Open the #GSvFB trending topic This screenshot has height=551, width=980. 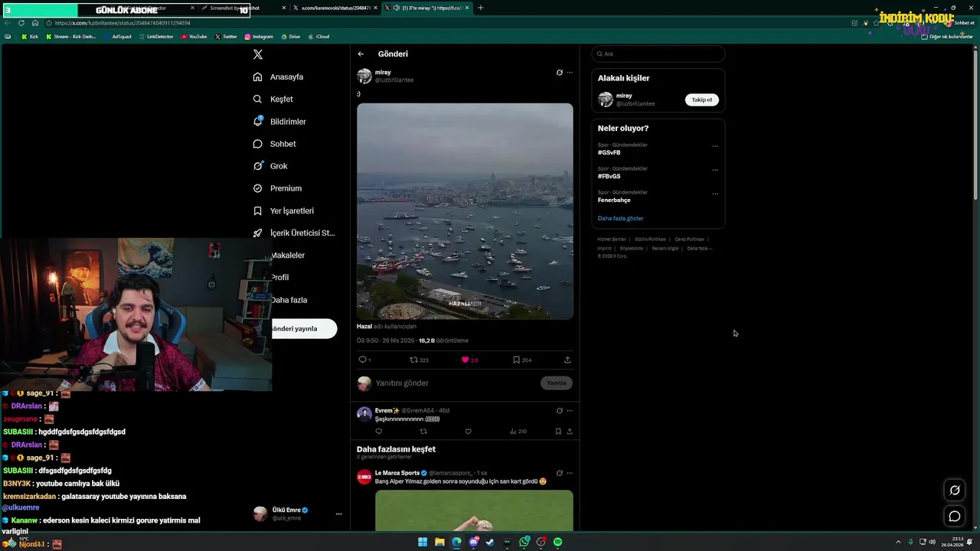[609, 152]
